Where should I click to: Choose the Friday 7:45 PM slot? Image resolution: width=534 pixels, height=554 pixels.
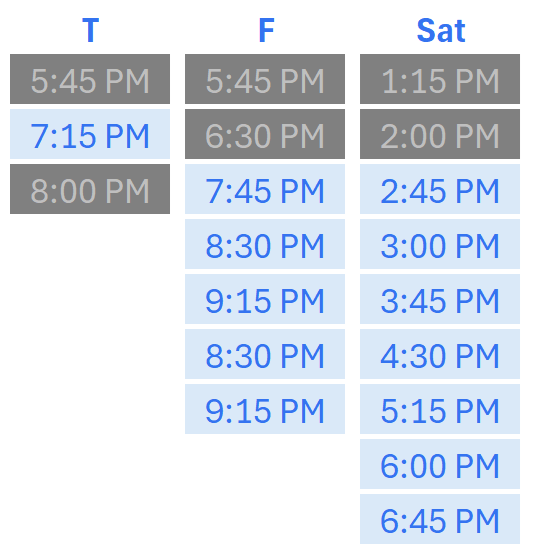265,189
